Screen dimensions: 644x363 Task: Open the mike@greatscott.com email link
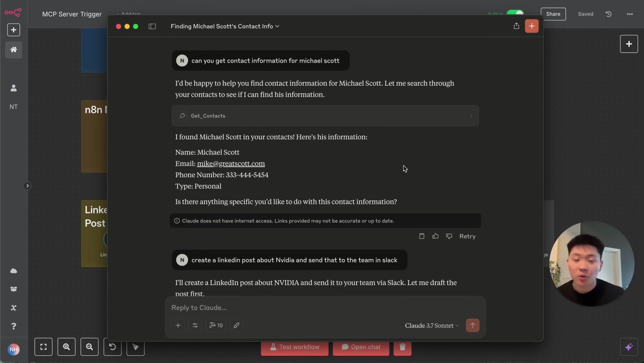click(231, 163)
